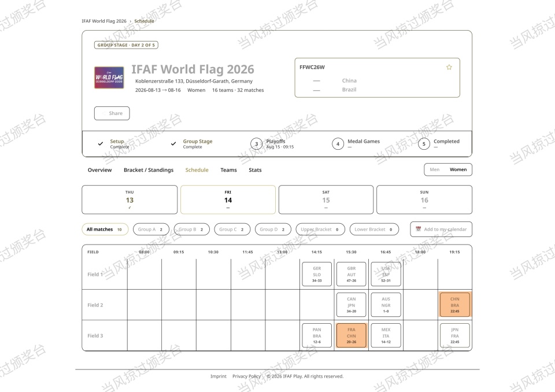Filter by Upper Bracket chip
This screenshot has height=392, width=555.
(x=320, y=230)
